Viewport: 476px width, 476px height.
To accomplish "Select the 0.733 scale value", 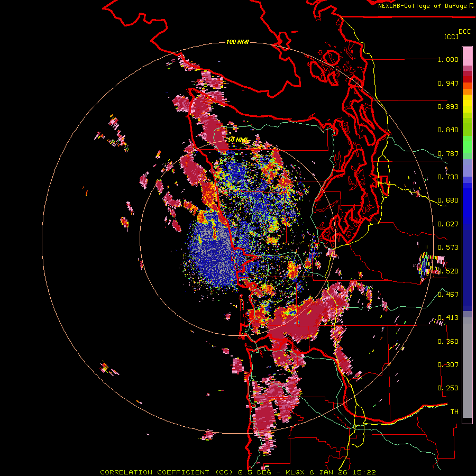I will pos(448,177).
